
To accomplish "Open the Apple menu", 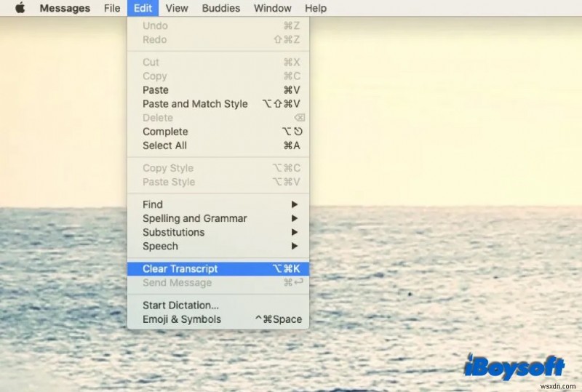I will pos(20,8).
